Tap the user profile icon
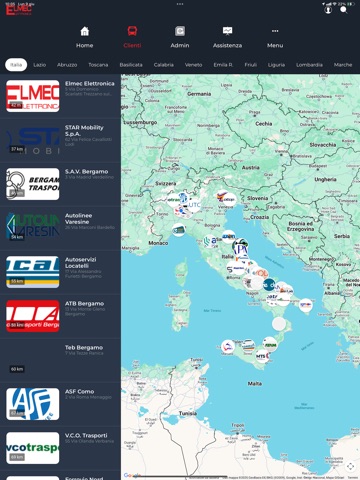The image size is (360, 480). [328, 10]
